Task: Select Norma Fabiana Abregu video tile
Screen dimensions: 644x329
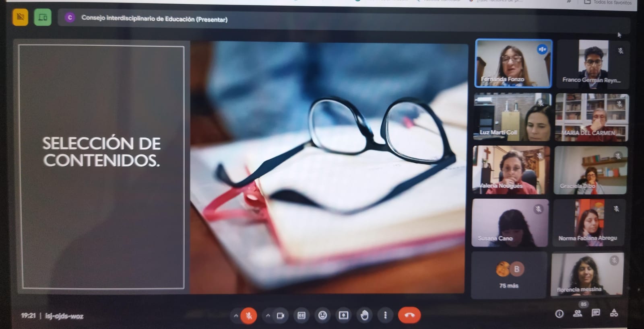Action: coord(589,222)
